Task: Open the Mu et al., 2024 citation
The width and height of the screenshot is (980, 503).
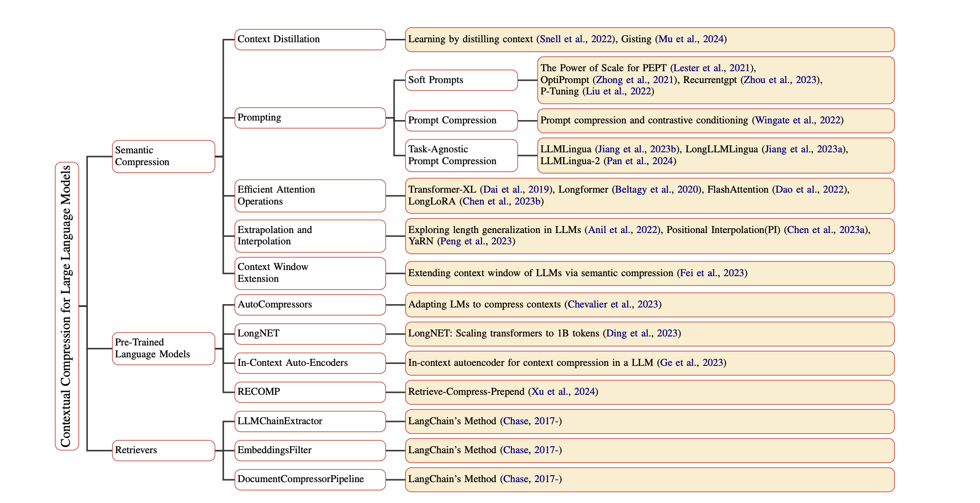Action: coord(691,39)
